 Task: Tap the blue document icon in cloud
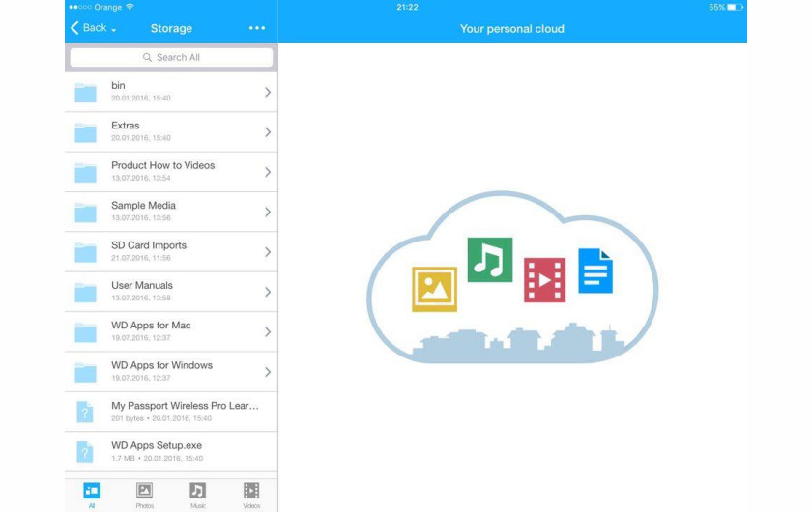point(595,270)
